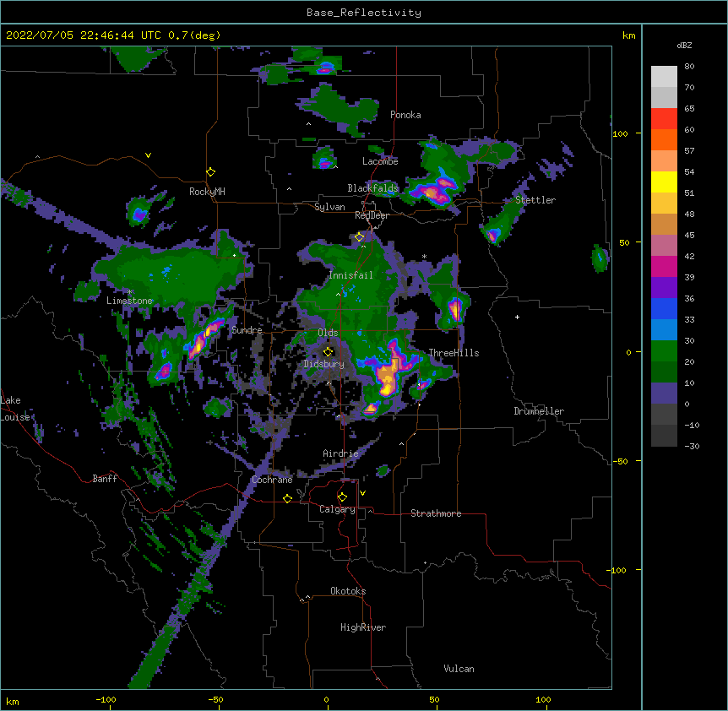728x711 pixels.
Task: Select the Sundre city label
Action: 247,330
